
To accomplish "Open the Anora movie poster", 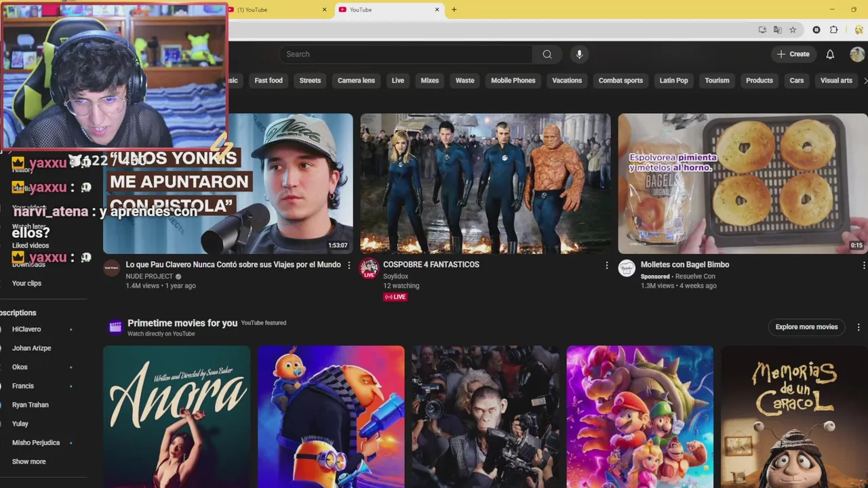I will (177, 417).
